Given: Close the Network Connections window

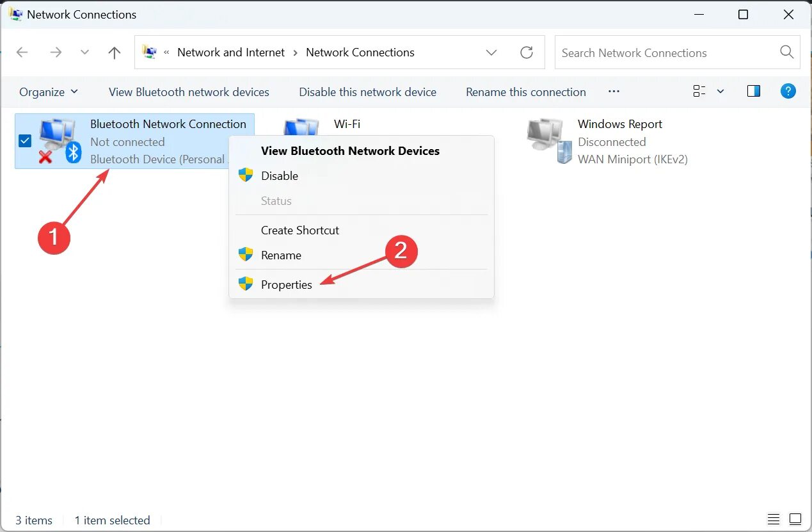Looking at the screenshot, I should click(788, 14).
